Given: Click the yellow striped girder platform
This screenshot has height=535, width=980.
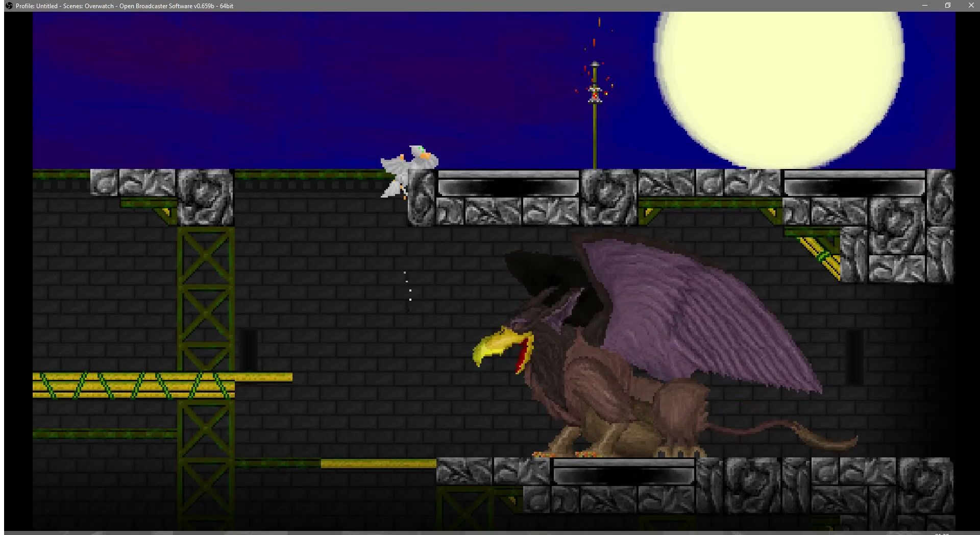Looking at the screenshot, I should pyautogui.click(x=134, y=385).
